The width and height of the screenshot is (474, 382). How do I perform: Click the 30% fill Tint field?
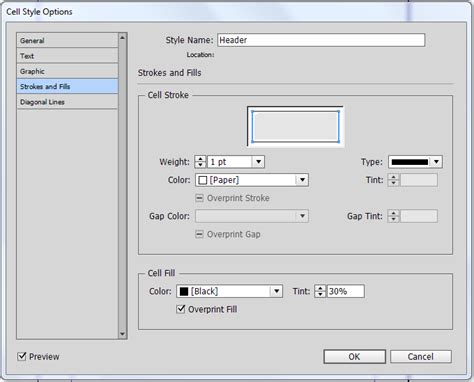(x=346, y=291)
